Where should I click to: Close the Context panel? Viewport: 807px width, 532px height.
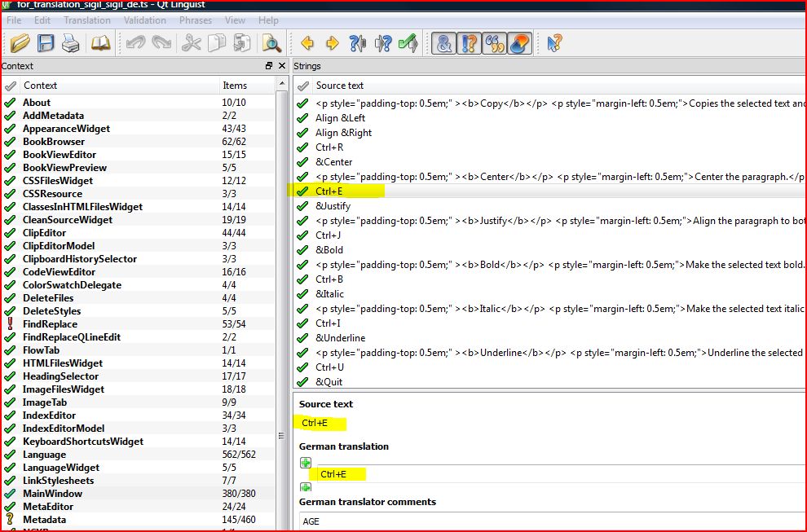pyautogui.click(x=281, y=66)
